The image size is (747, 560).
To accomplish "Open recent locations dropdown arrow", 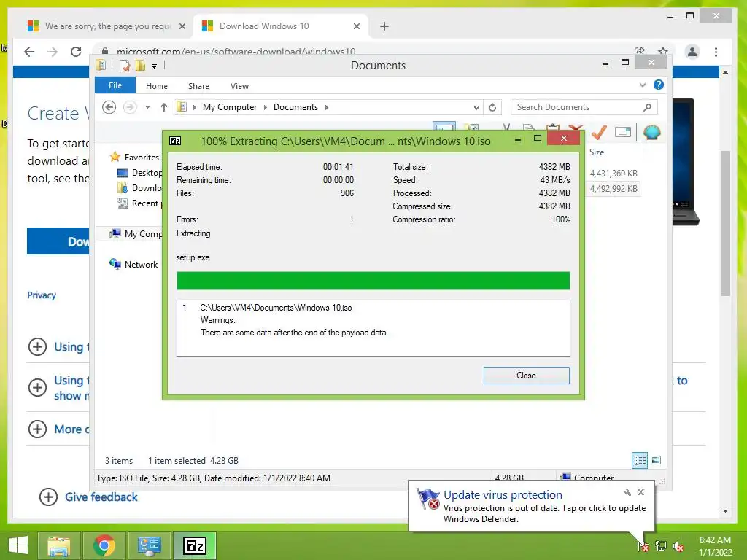I will 147,107.
